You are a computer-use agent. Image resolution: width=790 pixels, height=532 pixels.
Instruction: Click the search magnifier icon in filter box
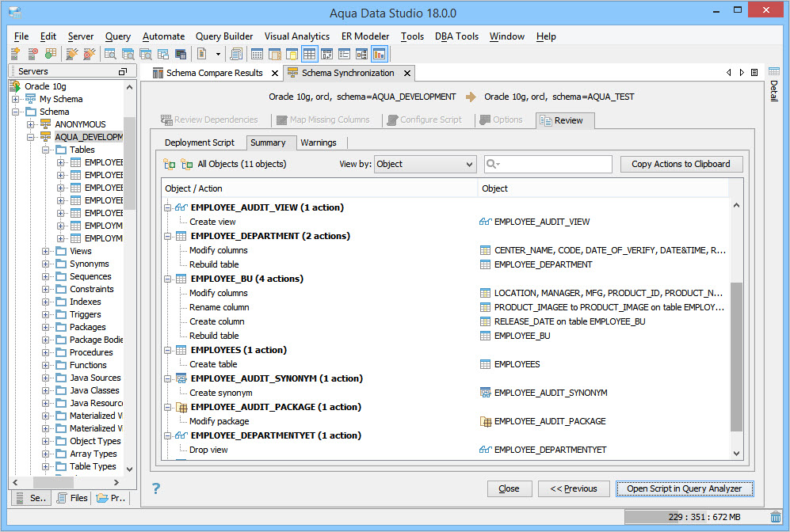492,164
